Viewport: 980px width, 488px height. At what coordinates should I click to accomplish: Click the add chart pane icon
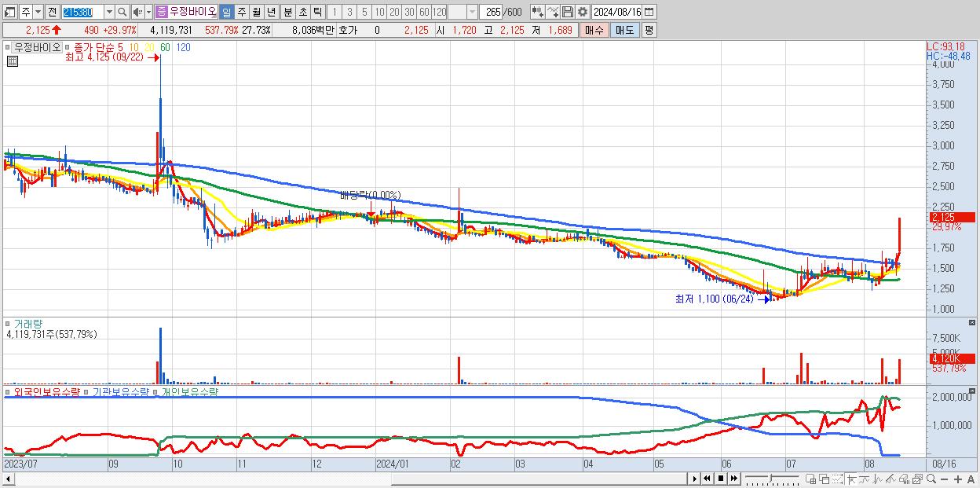pos(811,479)
